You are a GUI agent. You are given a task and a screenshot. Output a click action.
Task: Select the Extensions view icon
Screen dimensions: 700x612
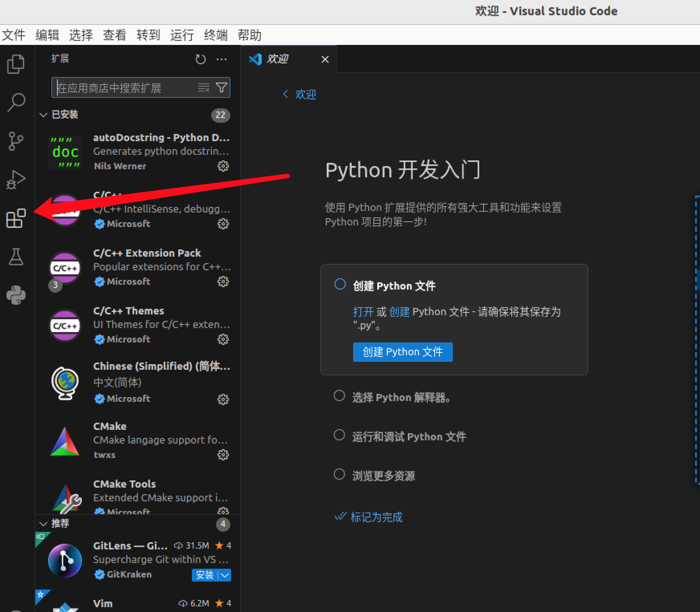16,218
